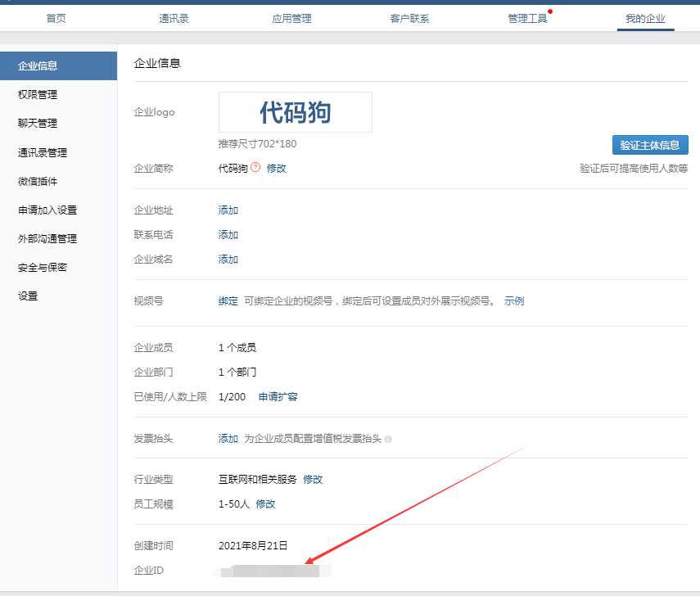Click the 验证主体信息 button
The width and height of the screenshot is (700, 596).
point(650,145)
